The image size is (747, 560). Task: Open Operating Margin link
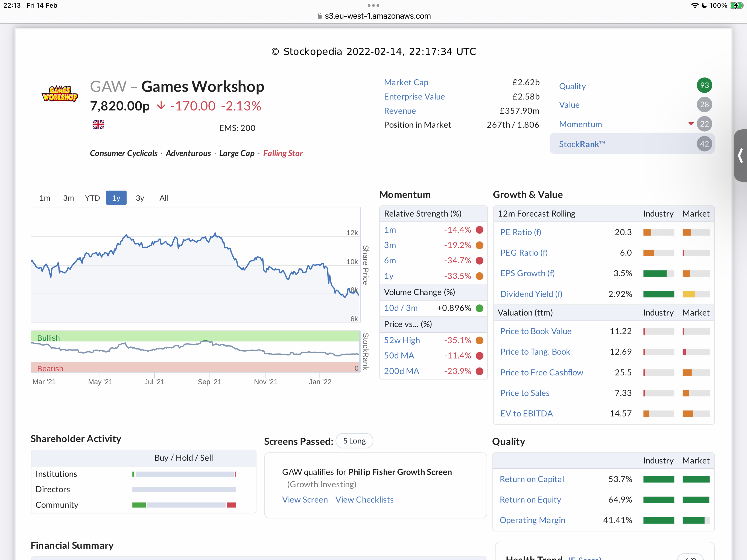(532, 520)
